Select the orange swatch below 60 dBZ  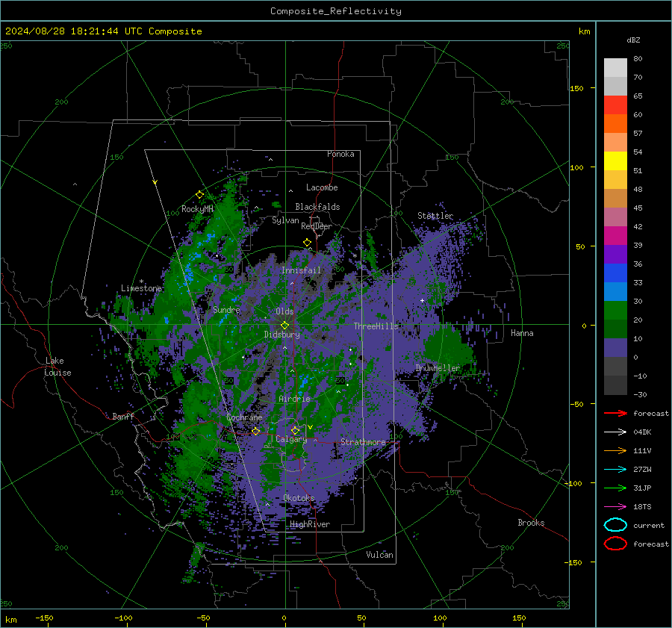[615, 123]
